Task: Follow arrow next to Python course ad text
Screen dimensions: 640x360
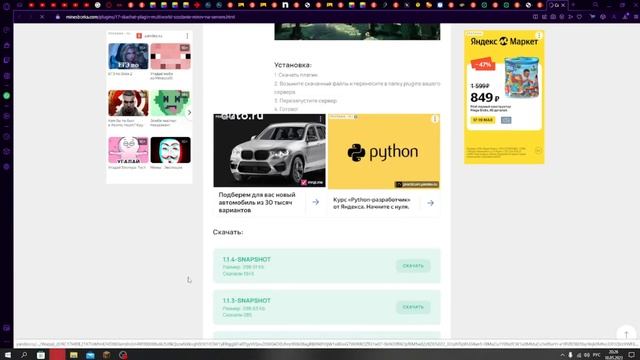Action: pos(430,203)
